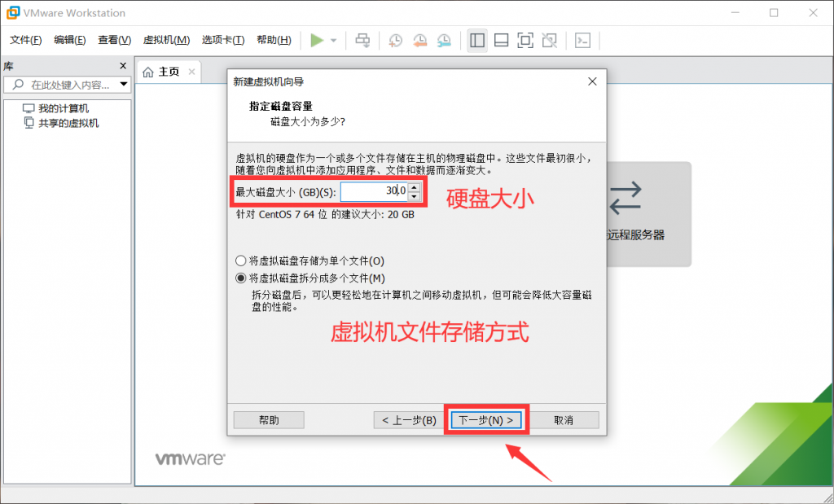Viewport: 834px width, 504px height.
Task: Open the 编辑(E) menu
Action: point(70,41)
